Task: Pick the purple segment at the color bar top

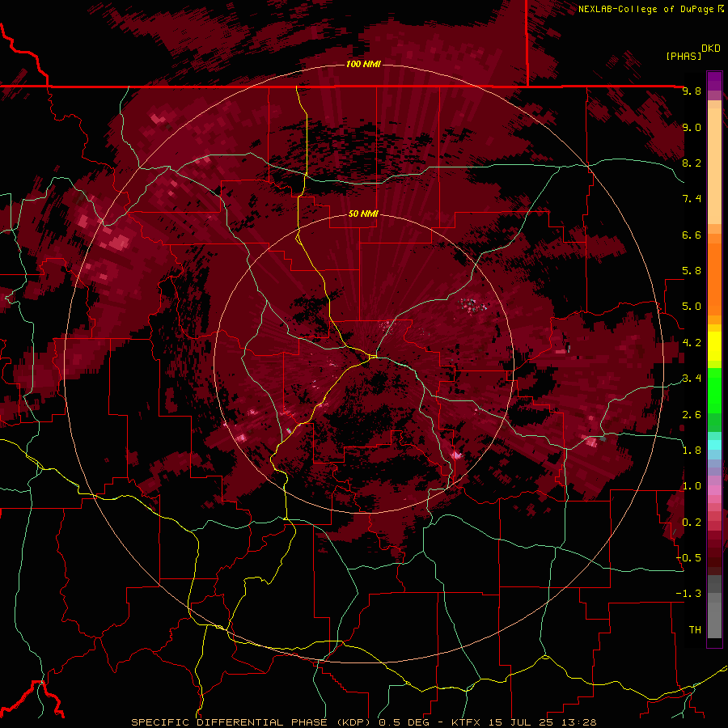Action: click(x=714, y=81)
